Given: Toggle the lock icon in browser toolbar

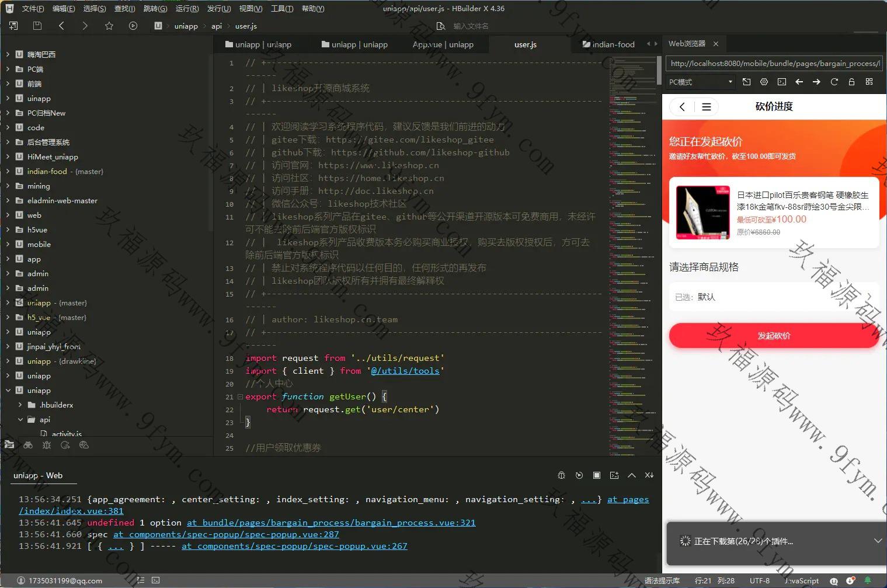Looking at the screenshot, I should [851, 82].
